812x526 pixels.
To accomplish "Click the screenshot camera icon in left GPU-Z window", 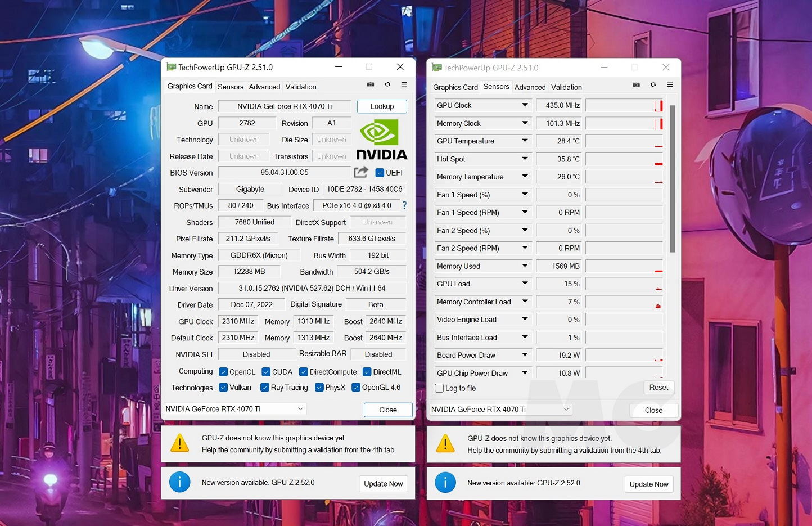I will tap(371, 84).
